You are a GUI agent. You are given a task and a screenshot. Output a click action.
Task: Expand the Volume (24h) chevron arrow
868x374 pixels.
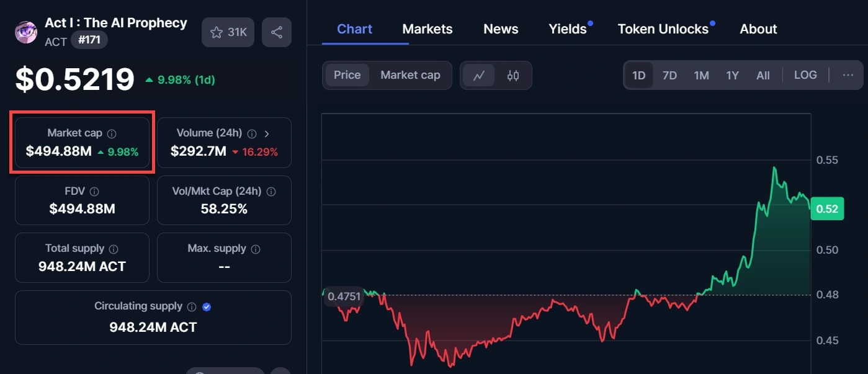click(x=267, y=133)
